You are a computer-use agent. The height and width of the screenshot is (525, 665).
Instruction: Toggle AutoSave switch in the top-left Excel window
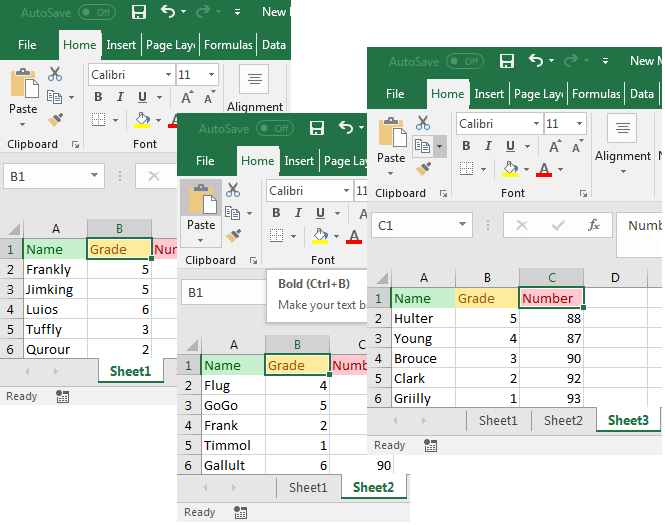coord(97,12)
